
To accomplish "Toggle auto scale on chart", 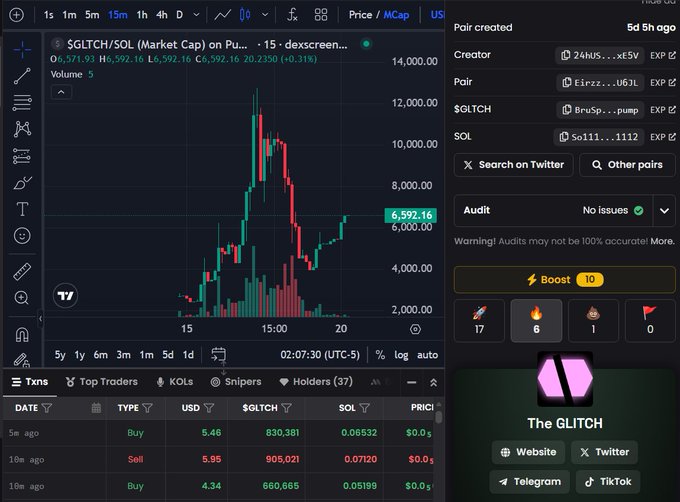I will [427, 355].
